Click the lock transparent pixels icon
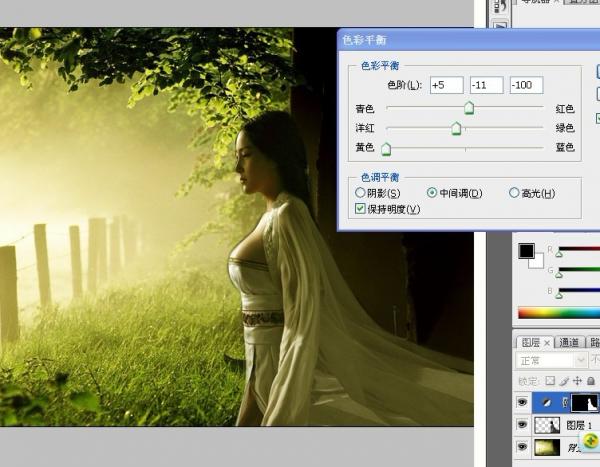Viewport: 600px width, 467px height. tap(549, 381)
